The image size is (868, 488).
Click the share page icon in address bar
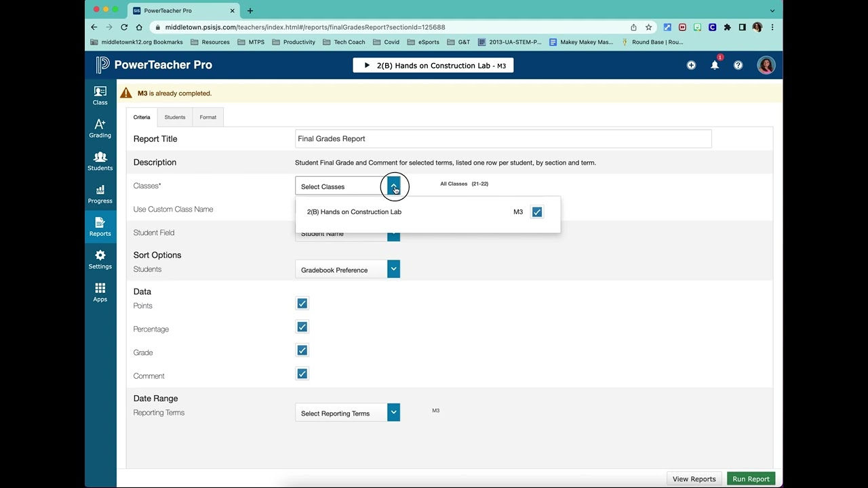click(633, 27)
